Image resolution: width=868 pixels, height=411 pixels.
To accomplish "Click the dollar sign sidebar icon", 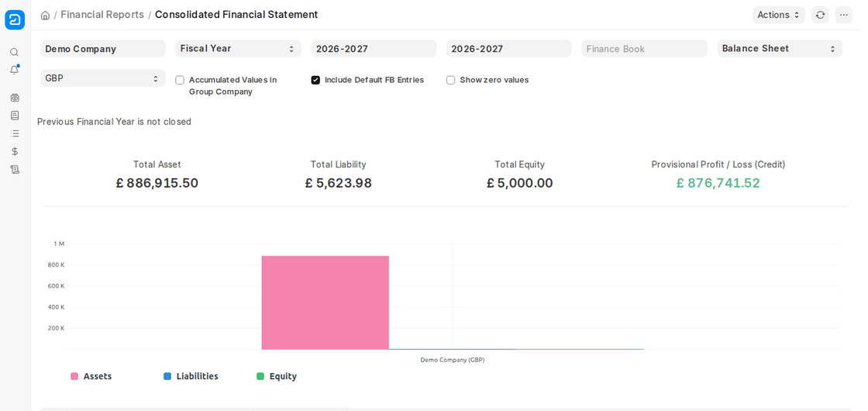I will click(15, 151).
